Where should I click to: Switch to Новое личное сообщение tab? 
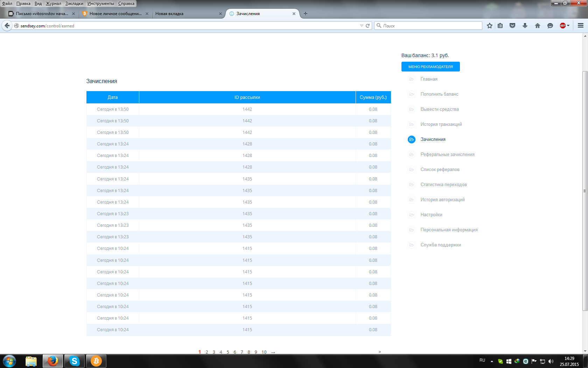(x=115, y=14)
